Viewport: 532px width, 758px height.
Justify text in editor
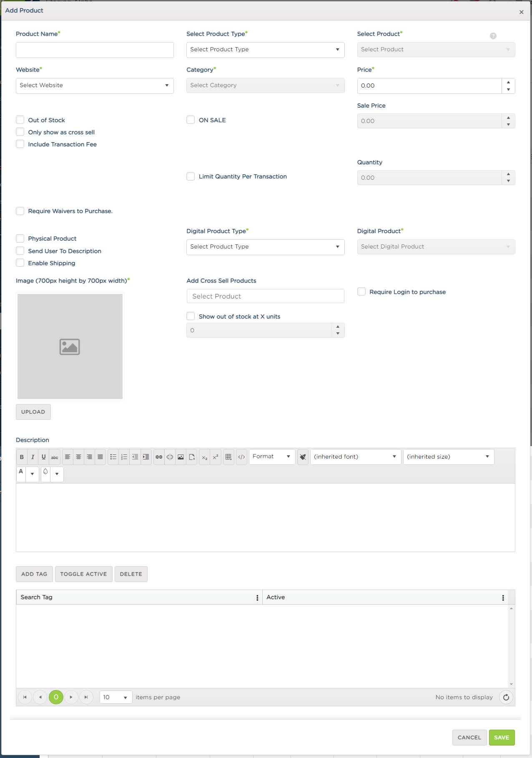(x=100, y=457)
